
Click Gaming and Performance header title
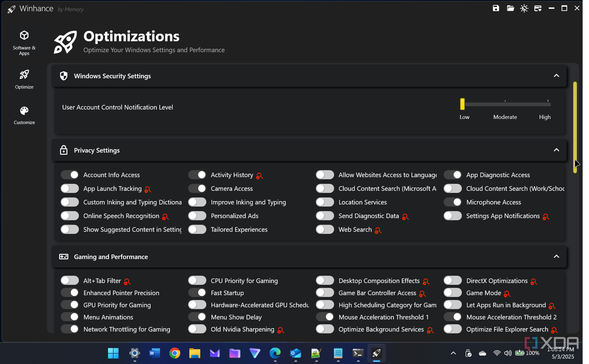click(x=111, y=257)
